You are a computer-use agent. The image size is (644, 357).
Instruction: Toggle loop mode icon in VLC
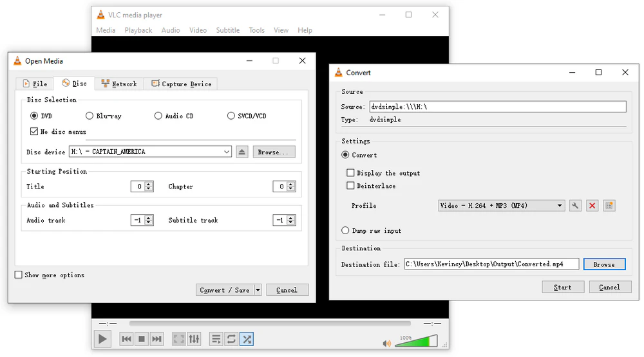(231, 339)
